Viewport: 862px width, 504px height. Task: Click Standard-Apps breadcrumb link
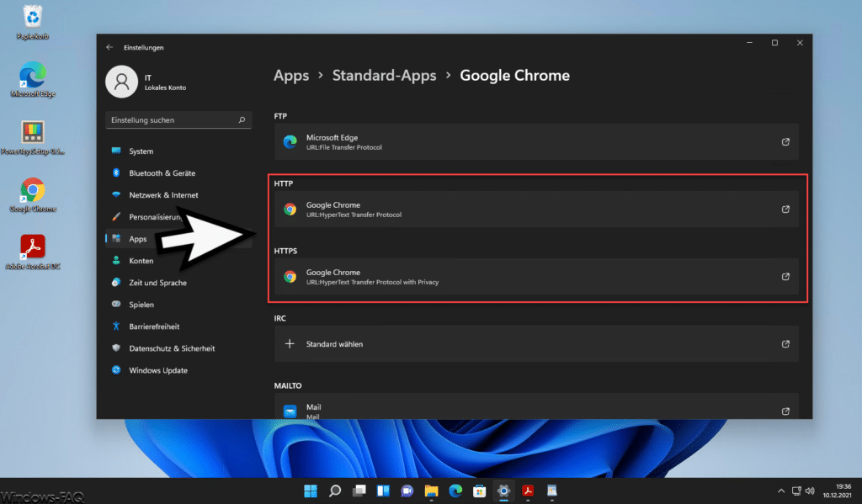[x=384, y=75]
